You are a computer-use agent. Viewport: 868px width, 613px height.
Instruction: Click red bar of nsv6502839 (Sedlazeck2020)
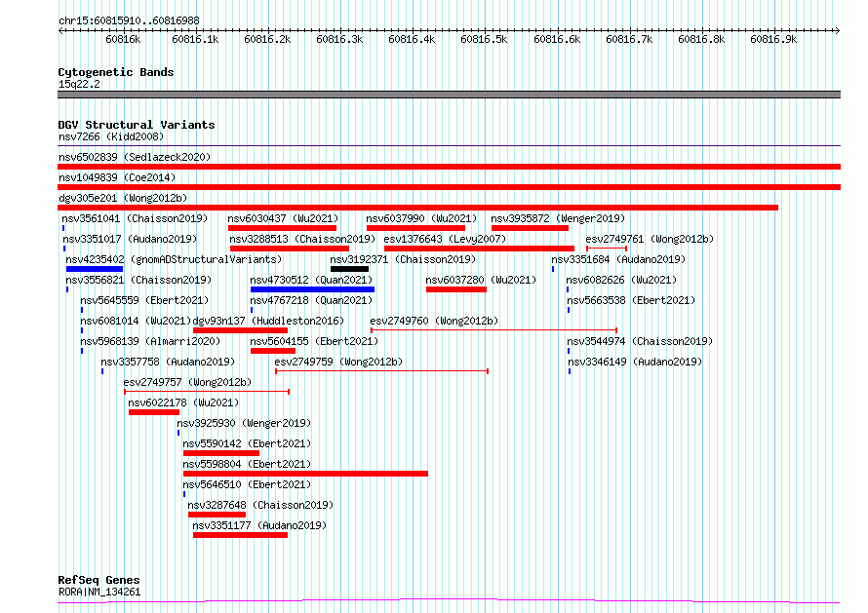click(449, 167)
